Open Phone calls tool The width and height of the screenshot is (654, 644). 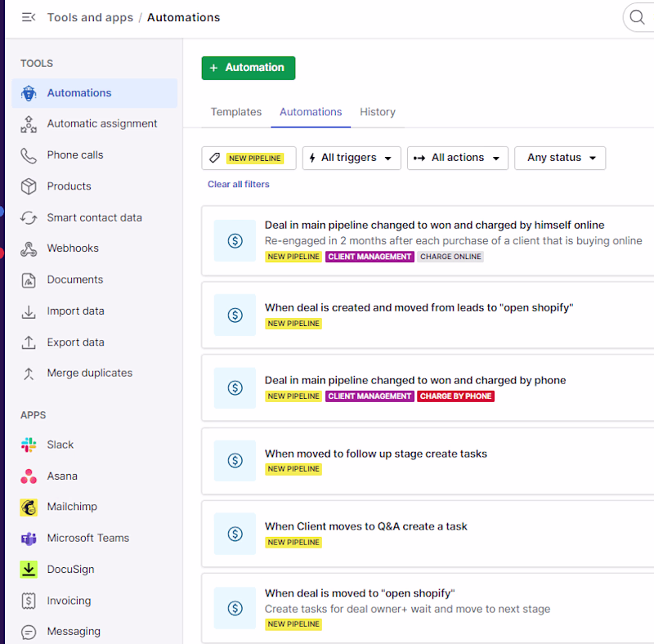click(95, 154)
